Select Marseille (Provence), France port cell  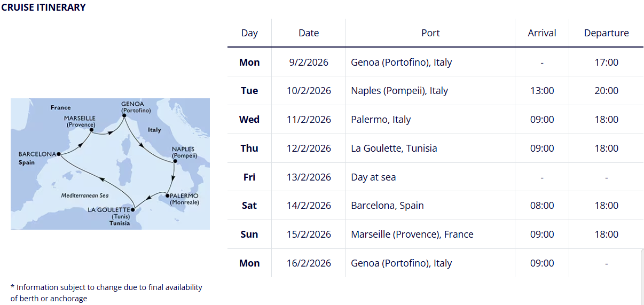tap(412, 234)
